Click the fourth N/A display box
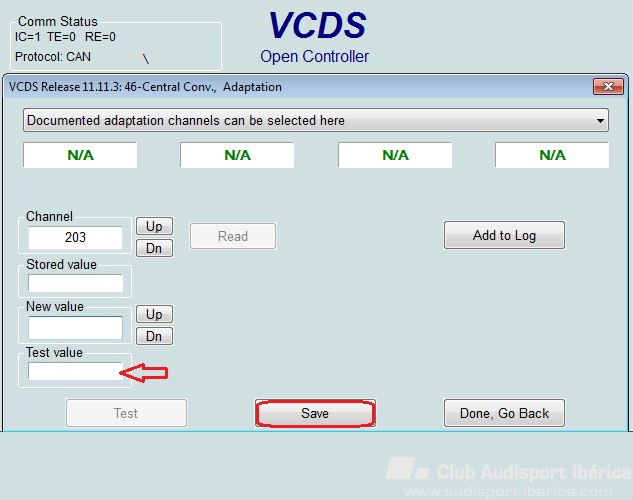The image size is (633, 500). (x=552, y=155)
